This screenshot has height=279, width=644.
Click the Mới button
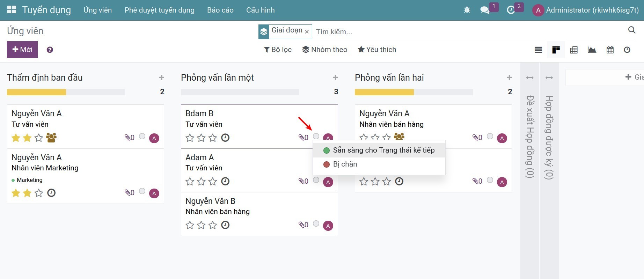tap(22, 50)
